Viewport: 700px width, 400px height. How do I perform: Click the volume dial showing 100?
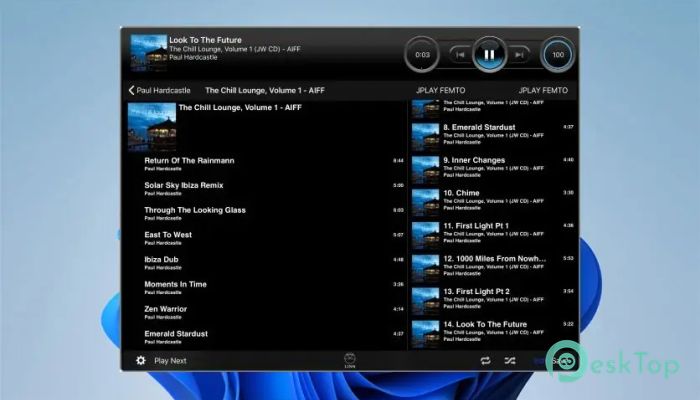pos(558,54)
